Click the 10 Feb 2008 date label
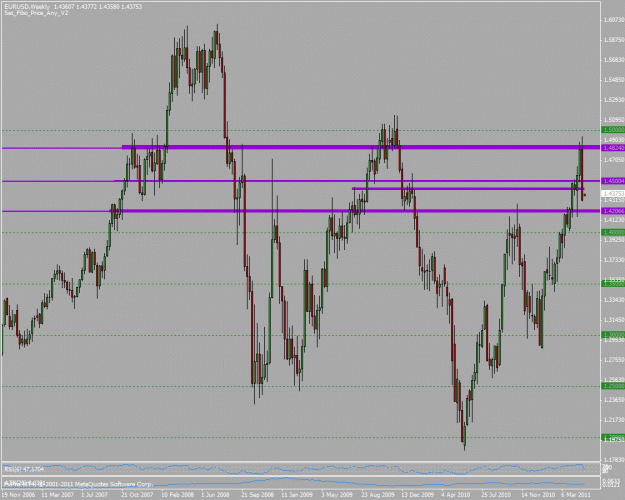Viewport: 625px width, 500px height. point(177,495)
